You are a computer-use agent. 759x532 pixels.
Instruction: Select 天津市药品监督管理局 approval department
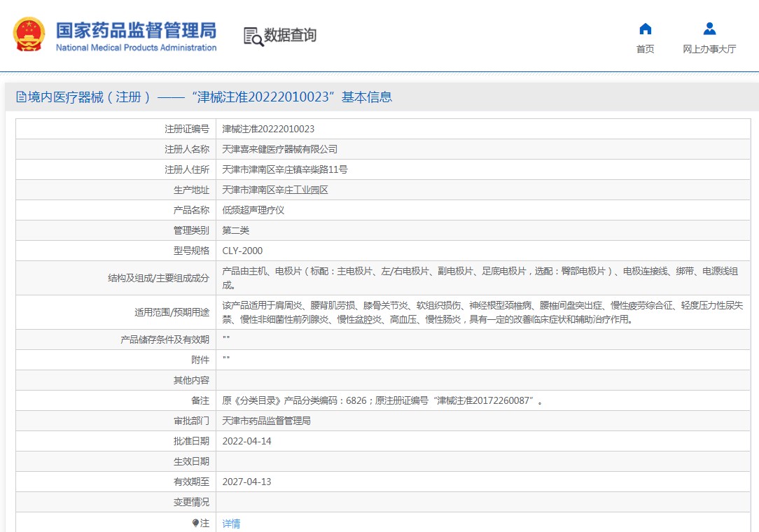click(266, 421)
